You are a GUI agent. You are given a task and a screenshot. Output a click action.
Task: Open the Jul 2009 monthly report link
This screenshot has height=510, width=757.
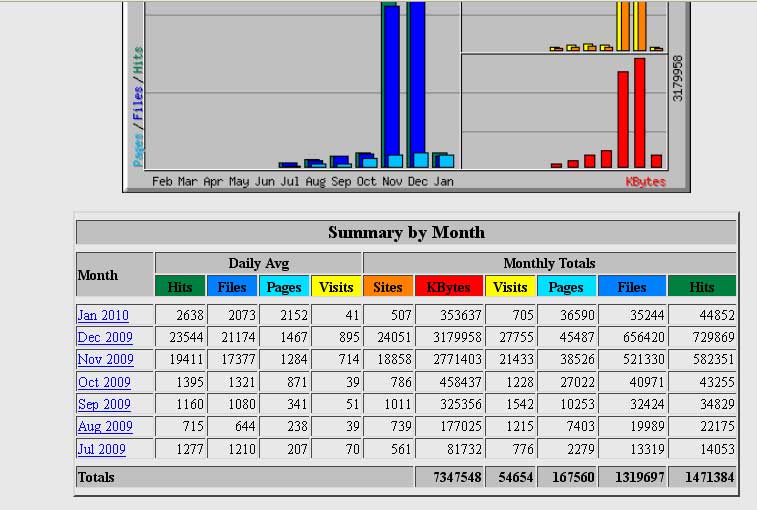click(101, 449)
